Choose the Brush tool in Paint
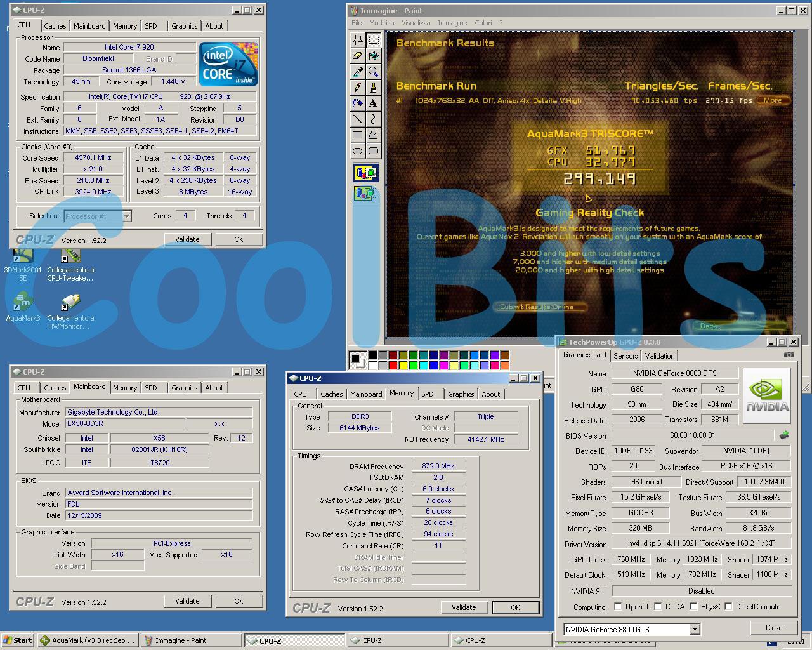This screenshot has width=812, height=650. tap(374, 87)
